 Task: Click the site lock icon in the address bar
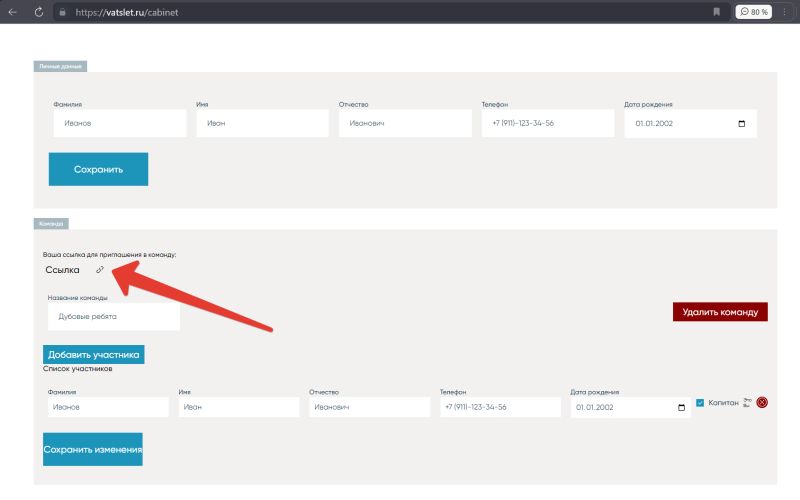(x=62, y=12)
